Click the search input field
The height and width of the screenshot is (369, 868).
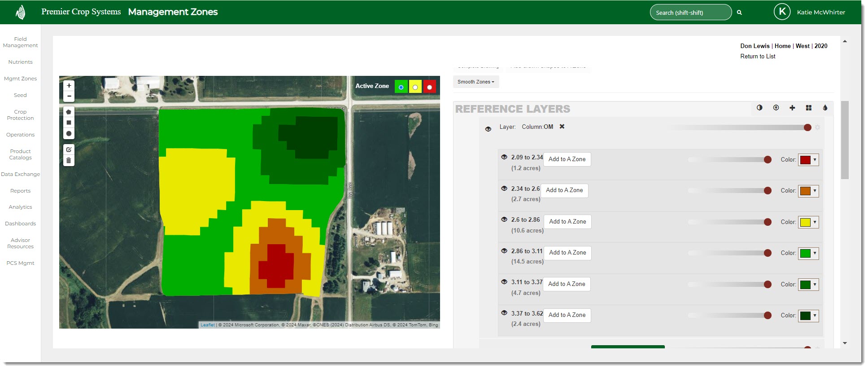690,13
